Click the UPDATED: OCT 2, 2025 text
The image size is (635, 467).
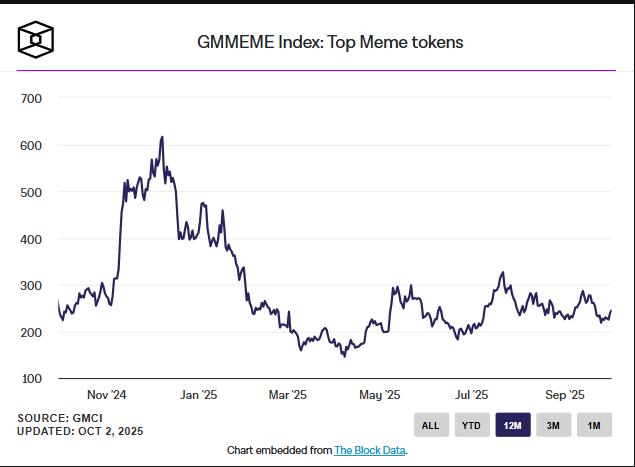[80, 430]
